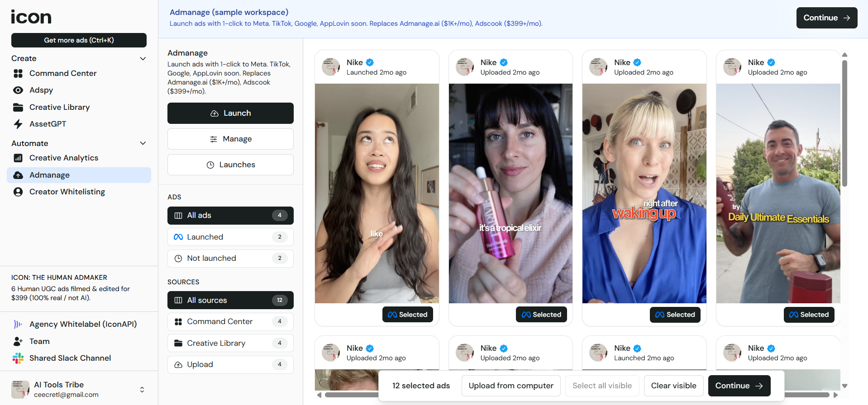Click the 'ICON: THE HUMAN ADMAKER' promo text
This screenshot has height=405, width=868.
click(59, 278)
